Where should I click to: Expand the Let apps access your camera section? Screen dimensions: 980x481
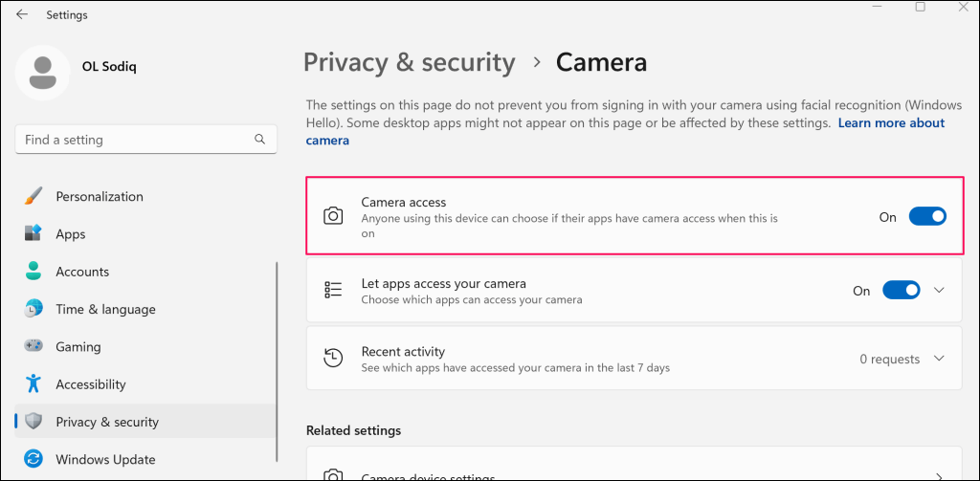tap(939, 291)
